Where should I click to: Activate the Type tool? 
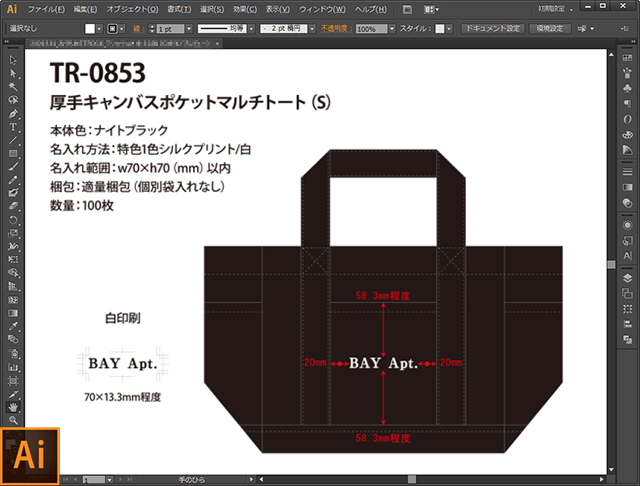(x=13, y=127)
